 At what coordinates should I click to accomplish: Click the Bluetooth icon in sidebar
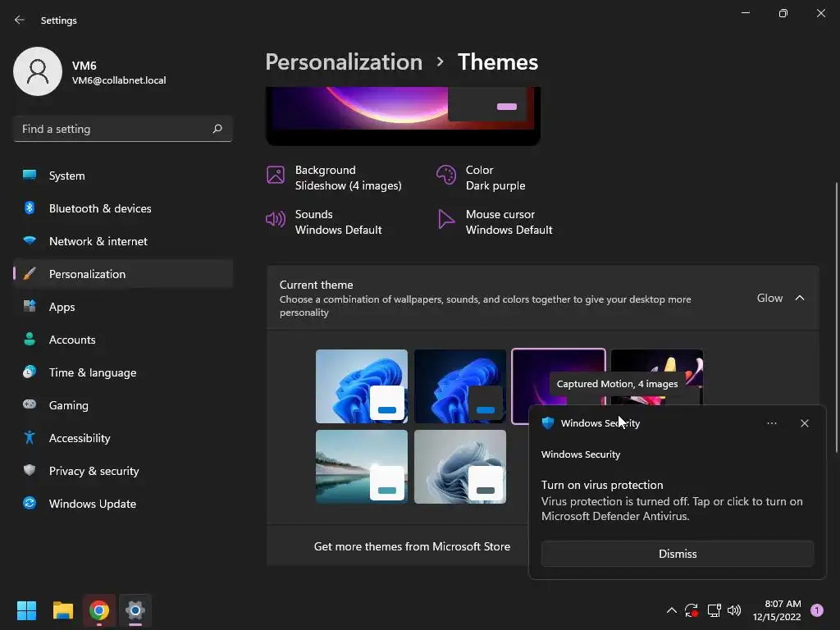pos(30,208)
